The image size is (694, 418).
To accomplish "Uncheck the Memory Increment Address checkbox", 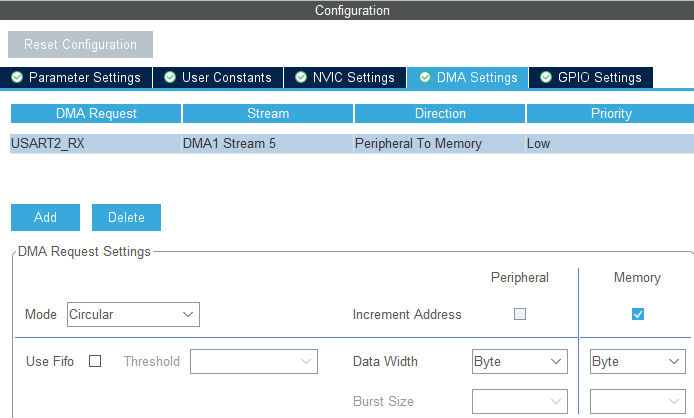I will point(638,314).
